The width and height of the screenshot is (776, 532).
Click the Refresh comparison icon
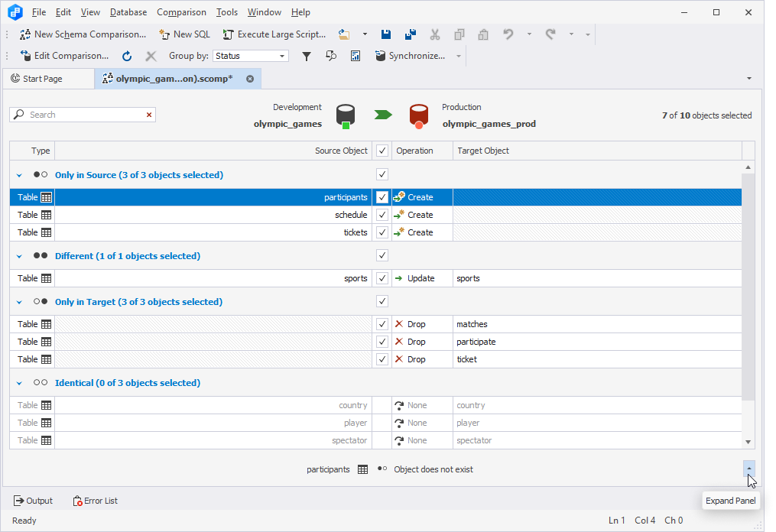pos(127,56)
